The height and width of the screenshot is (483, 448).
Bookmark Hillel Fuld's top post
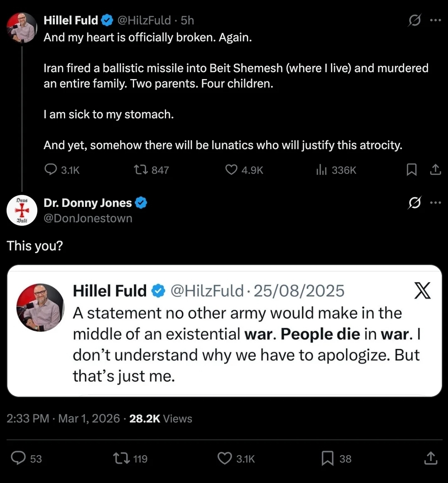[411, 170]
